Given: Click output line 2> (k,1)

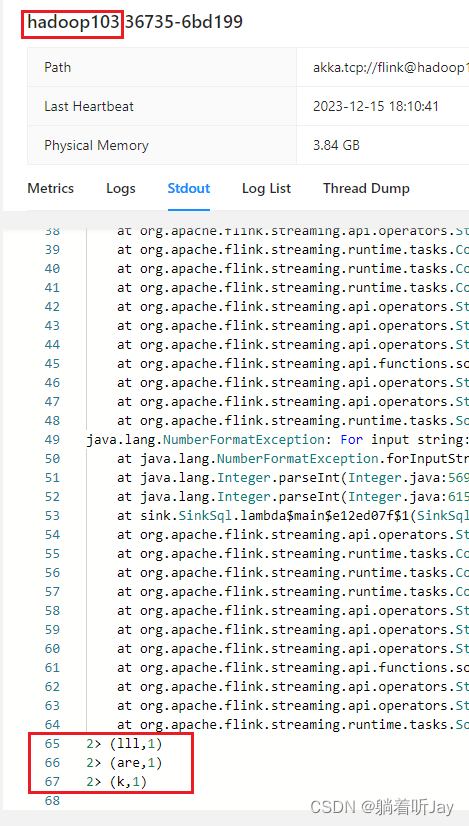Looking at the screenshot, I should (116, 782).
